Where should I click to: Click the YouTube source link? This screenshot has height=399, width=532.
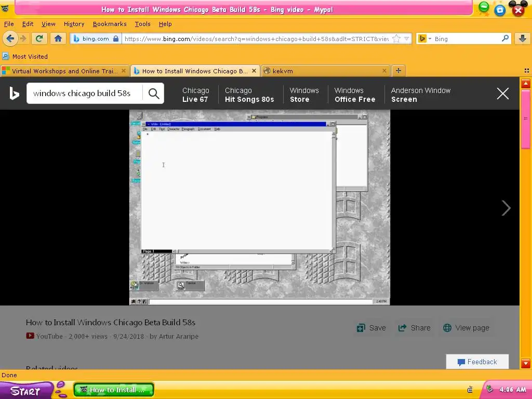coord(45,336)
